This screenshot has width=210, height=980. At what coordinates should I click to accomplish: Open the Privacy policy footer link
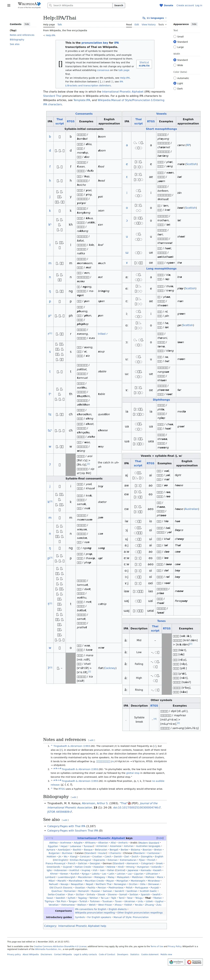pos(14,954)
